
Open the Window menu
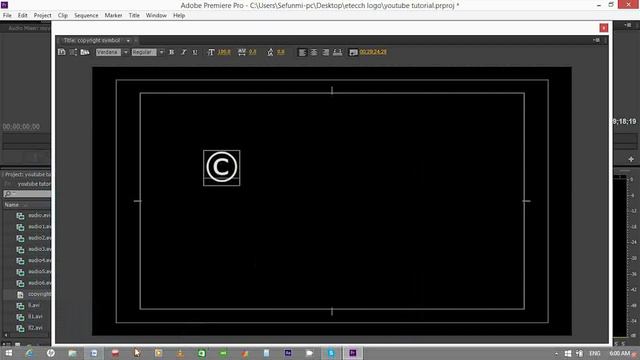[156, 16]
